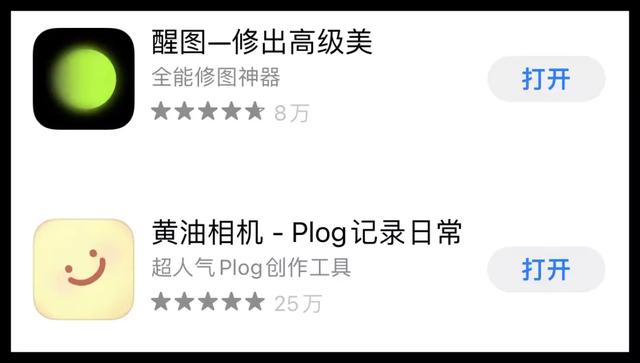This screenshot has width=640, height=363.
Task: Click last star of 醒图 rating
Action: coord(255,111)
